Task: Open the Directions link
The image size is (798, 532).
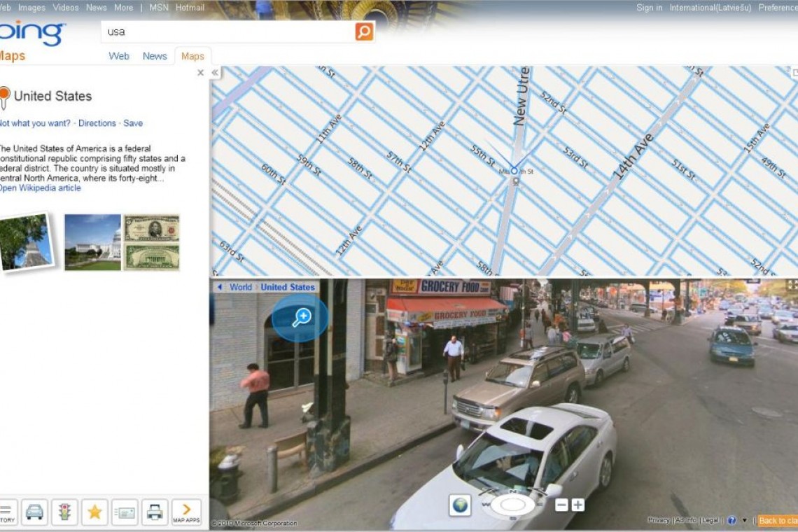Action: (x=97, y=123)
